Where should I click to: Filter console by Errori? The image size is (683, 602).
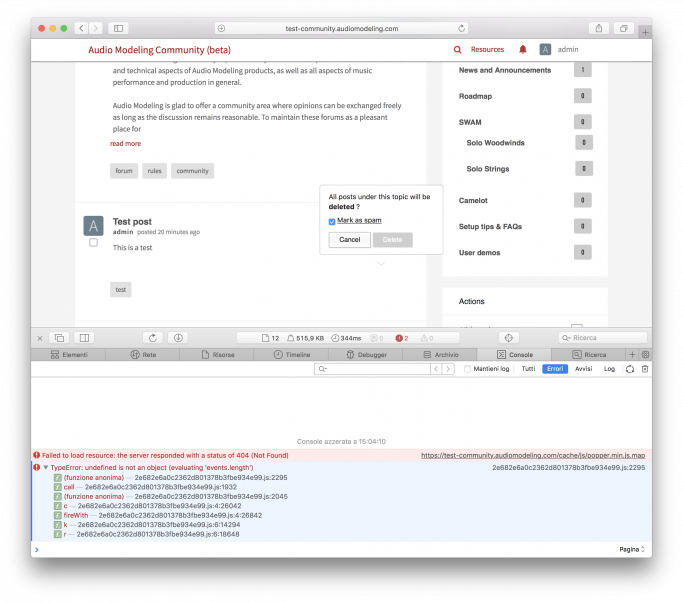[555, 369]
